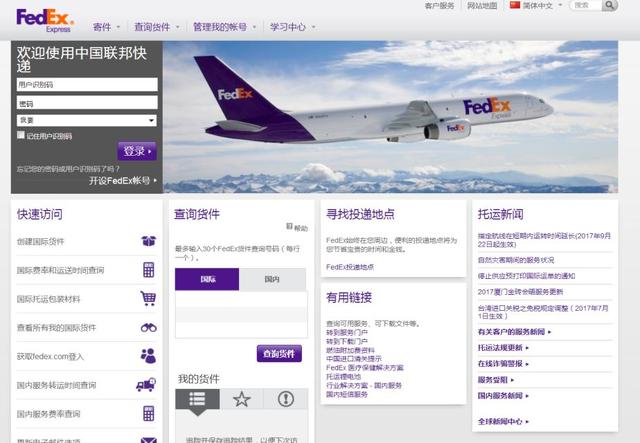Click the China flag icon
640x443 pixels.
pos(515,5)
